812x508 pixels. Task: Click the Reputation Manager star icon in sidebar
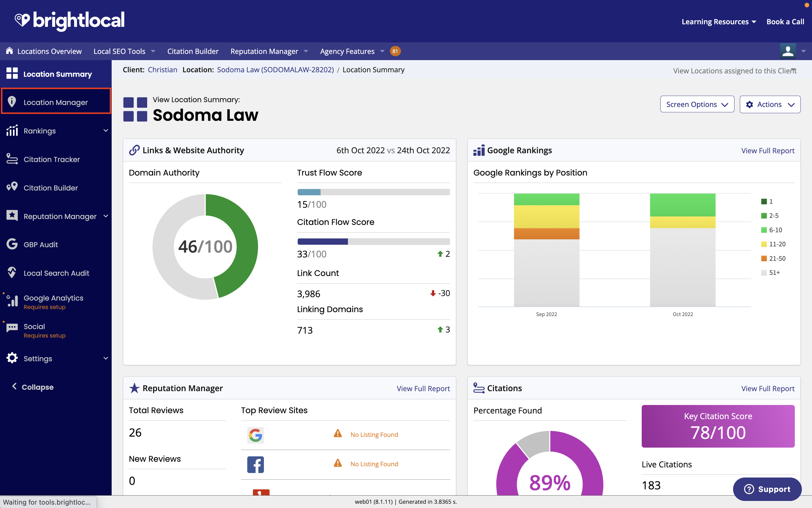[x=12, y=215]
